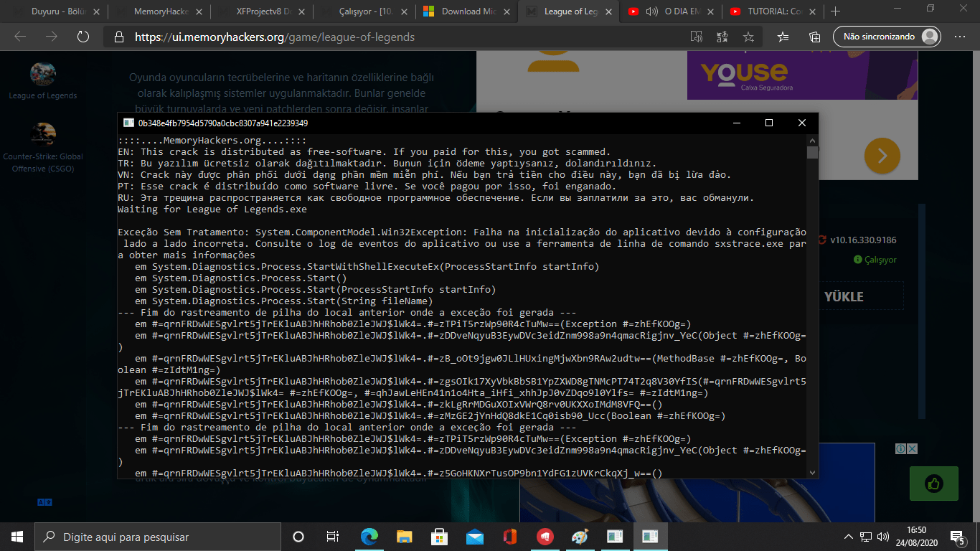
Task: Click the red fist app icon on taskbar
Action: [x=545, y=537]
